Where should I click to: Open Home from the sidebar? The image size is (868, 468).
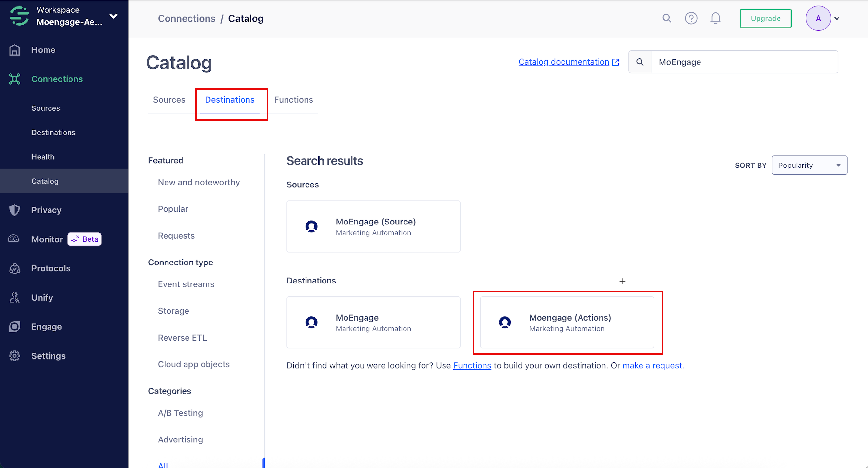[43, 50]
